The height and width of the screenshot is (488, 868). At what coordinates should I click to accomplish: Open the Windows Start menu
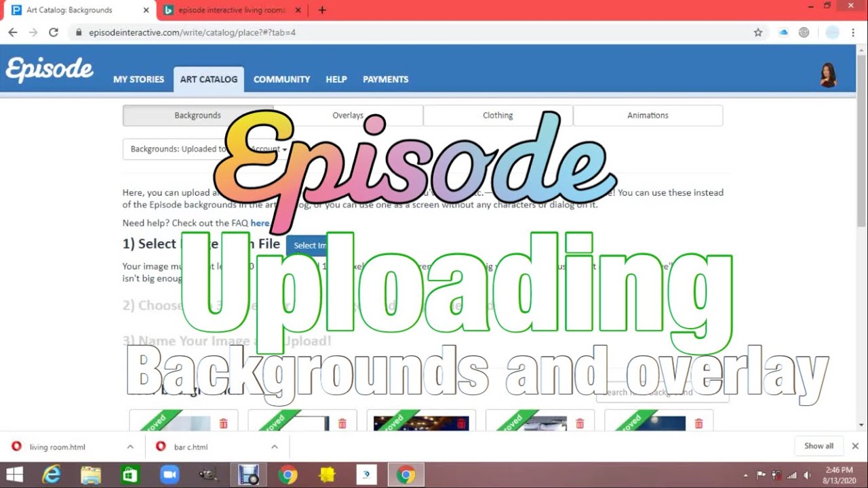point(14,474)
